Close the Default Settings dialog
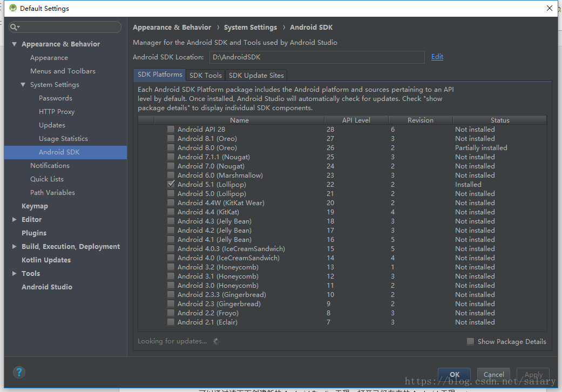 549,8
